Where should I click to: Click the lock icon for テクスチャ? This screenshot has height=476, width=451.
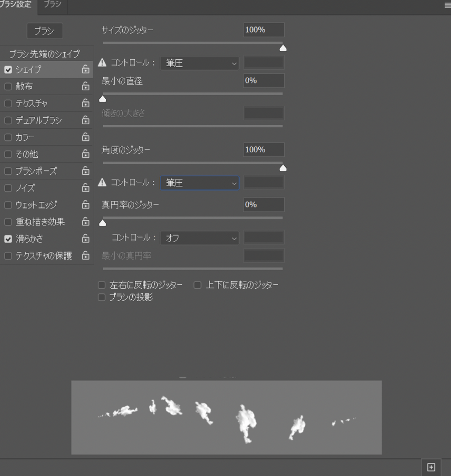point(86,104)
